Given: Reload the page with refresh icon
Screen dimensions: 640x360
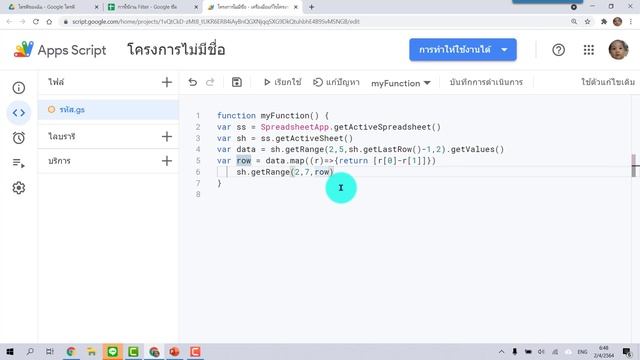Looking at the screenshot, I should [x=36, y=22].
